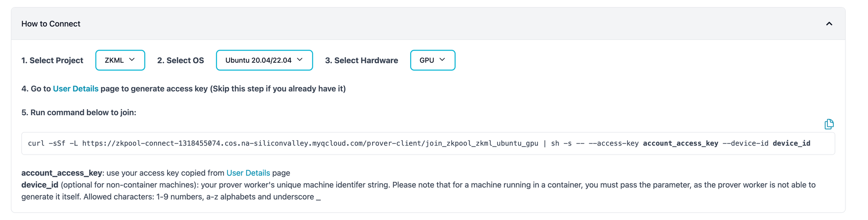Open User Details link in access key description

point(248,173)
